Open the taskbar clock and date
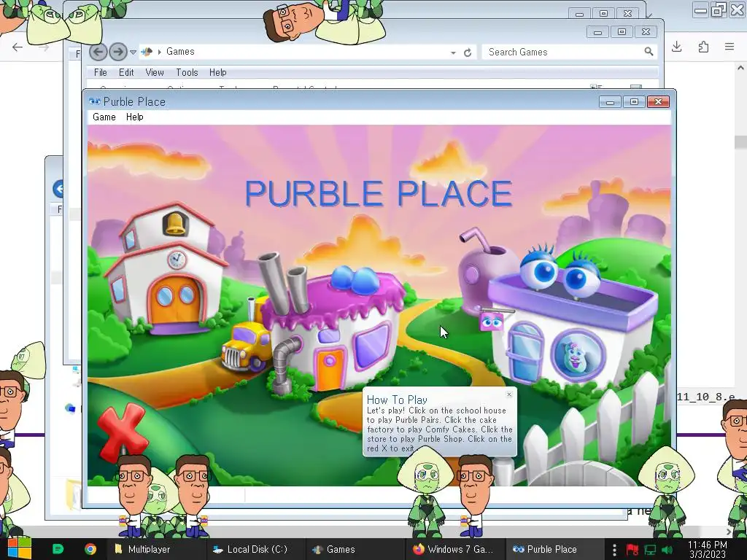Viewport: 747px width, 560px height. coord(708,549)
